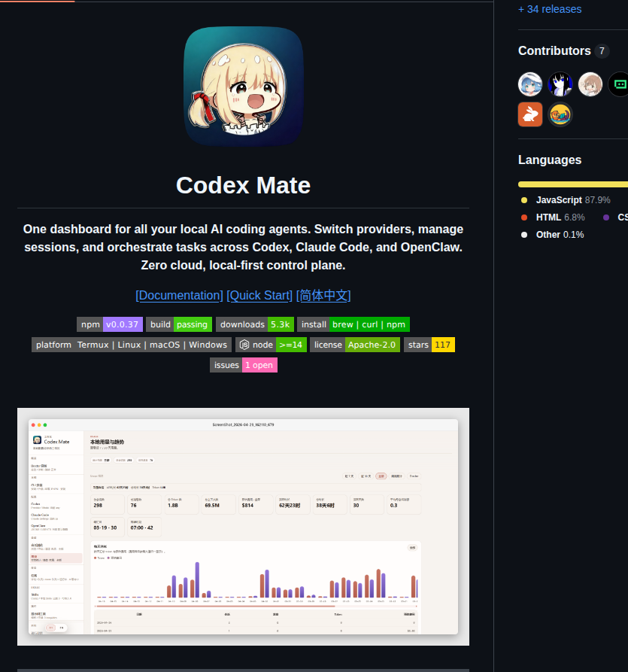Open the brown-haired anime contributor avatar

[x=590, y=84]
